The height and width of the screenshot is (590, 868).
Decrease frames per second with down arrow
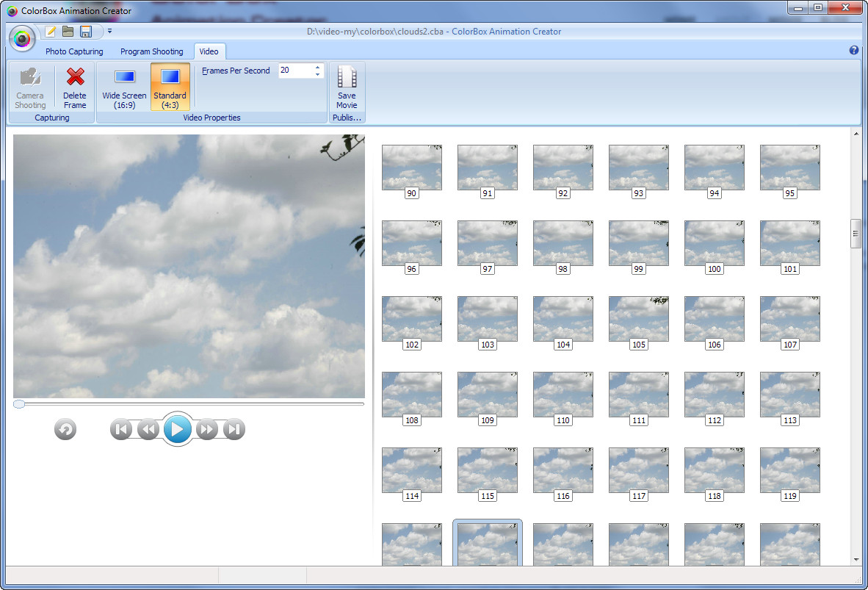[x=318, y=74]
